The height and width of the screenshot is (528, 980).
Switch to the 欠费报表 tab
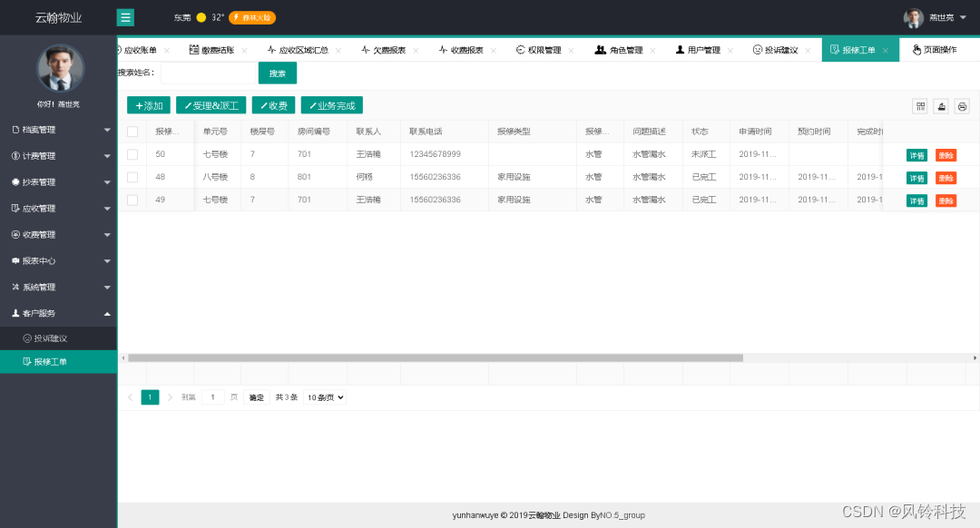383,50
